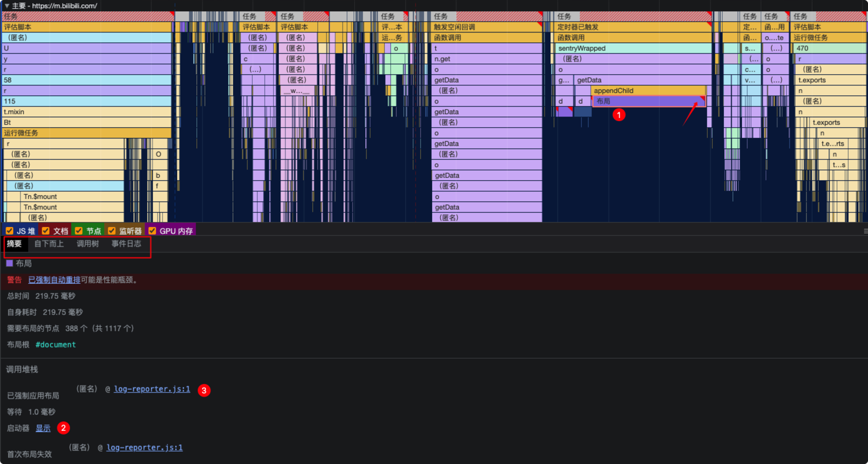
Task: Select the purple 布局 block under appendChild
Action: 649,101
